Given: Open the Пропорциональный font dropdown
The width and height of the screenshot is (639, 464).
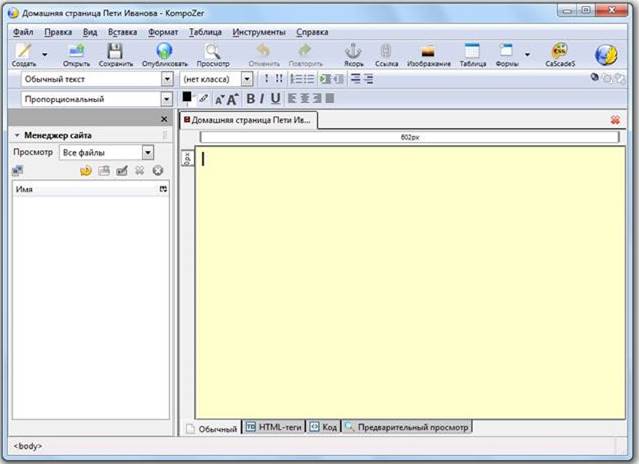Looking at the screenshot, I should 166,99.
